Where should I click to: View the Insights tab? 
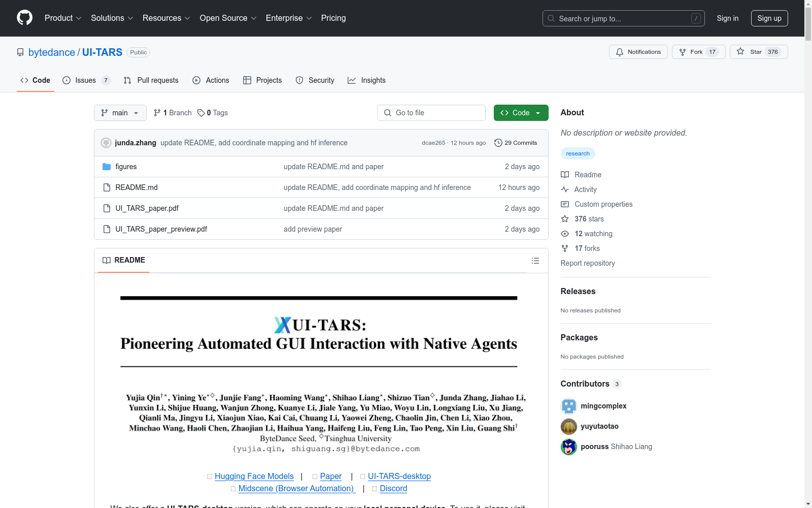click(366, 80)
